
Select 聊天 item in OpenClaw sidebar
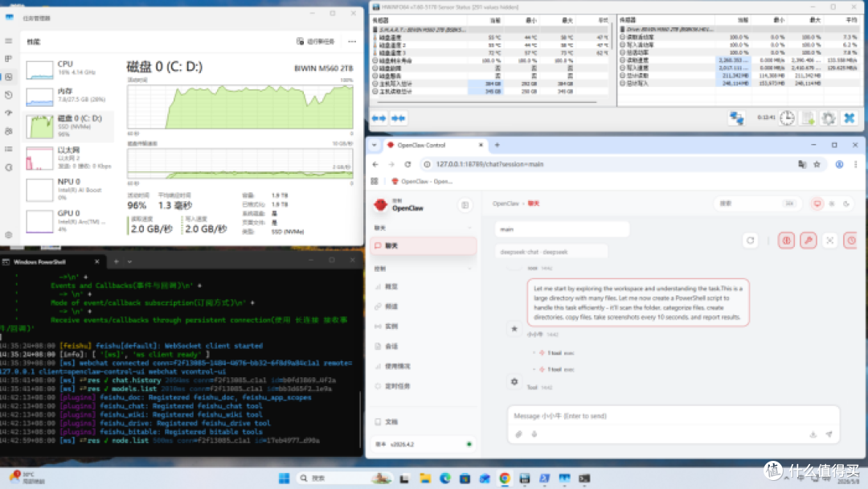[x=424, y=246]
